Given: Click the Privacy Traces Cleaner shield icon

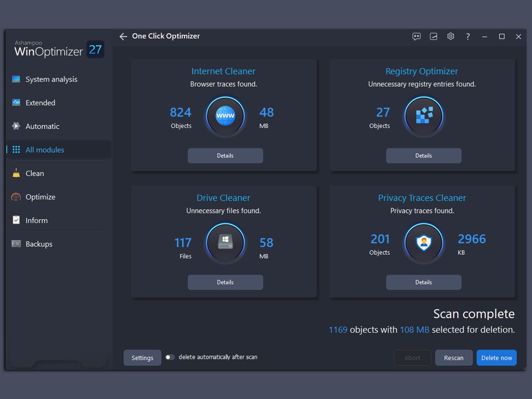Looking at the screenshot, I should tap(423, 243).
